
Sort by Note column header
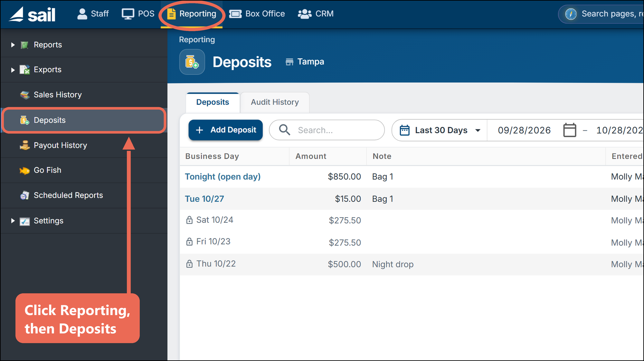[382, 156]
